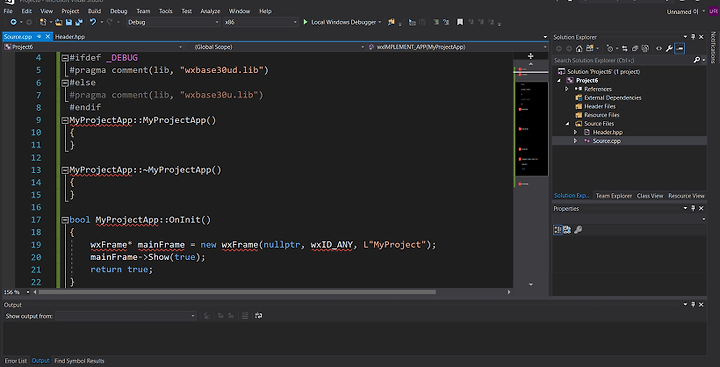Collapse the Source Files folder
This screenshot has width=720, height=367.
point(567,124)
